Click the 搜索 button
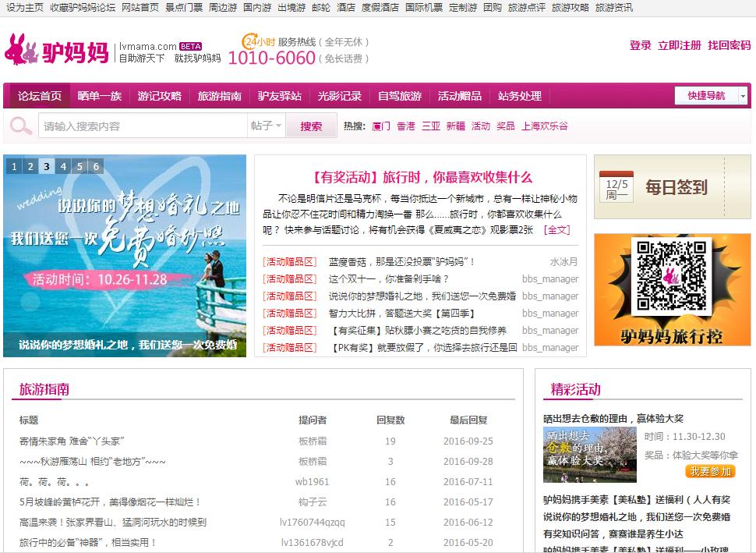 click(311, 126)
